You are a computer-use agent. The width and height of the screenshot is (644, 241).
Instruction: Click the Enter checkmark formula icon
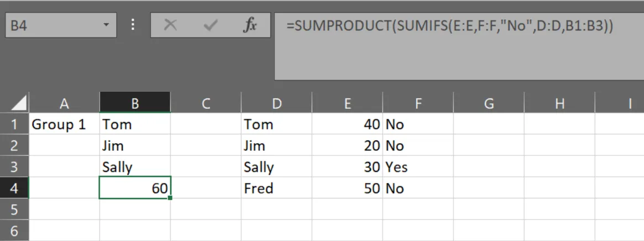coord(210,25)
